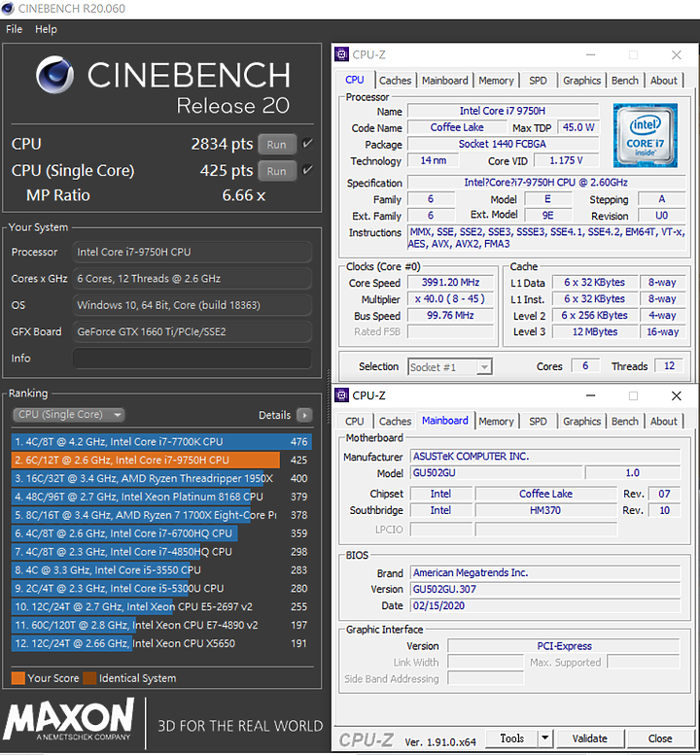Open the Help menu
The image size is (700, 755).
pyautogui.click(x=46, y=29)
